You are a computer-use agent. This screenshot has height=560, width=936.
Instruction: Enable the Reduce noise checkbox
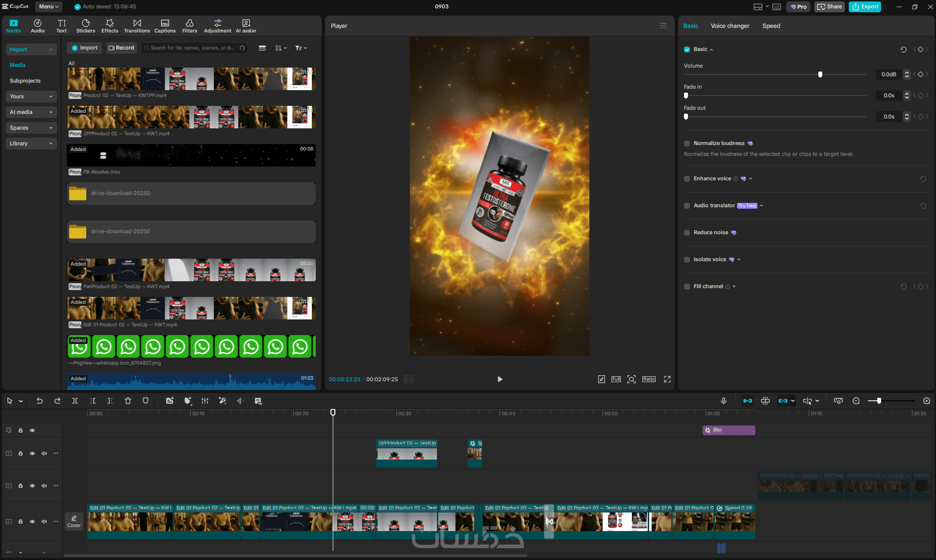(687, 233)
